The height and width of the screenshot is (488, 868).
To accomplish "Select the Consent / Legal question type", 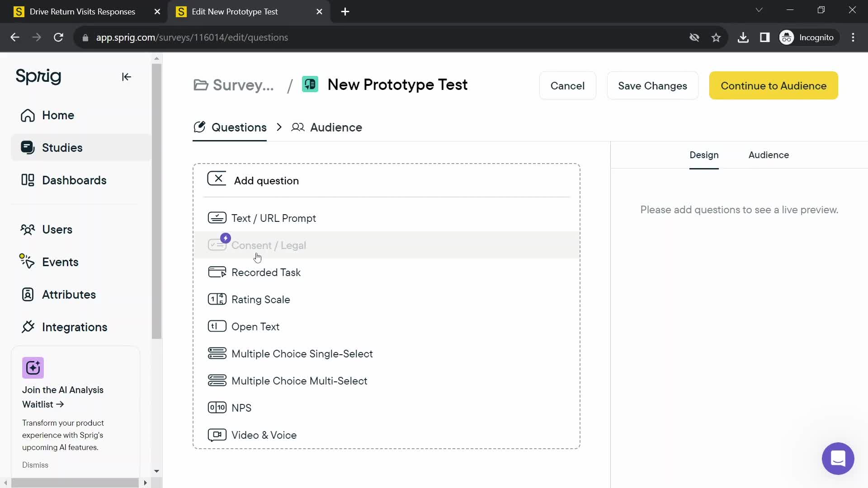I will pos(269,245).
